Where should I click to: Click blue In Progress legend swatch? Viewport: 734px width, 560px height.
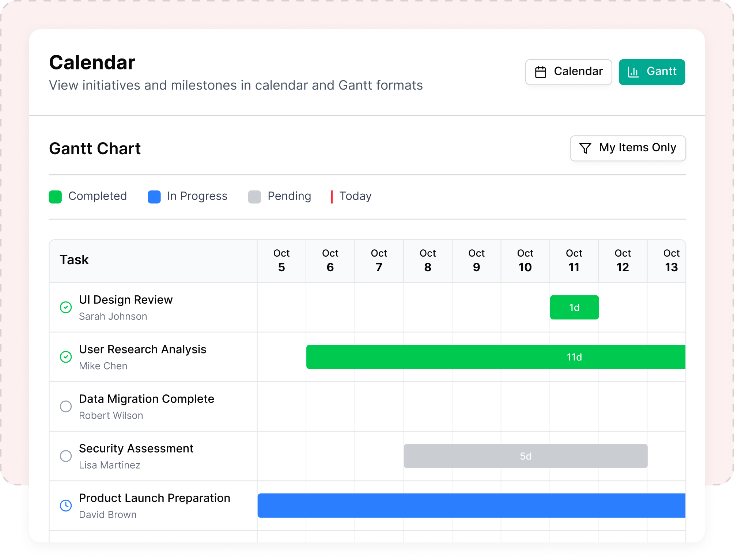coord(154,197)
